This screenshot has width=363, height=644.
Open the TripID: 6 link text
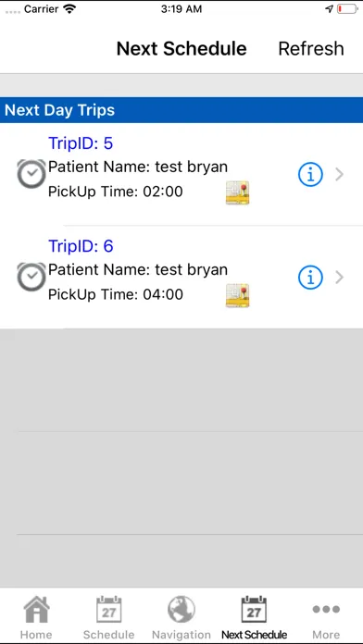81,246
